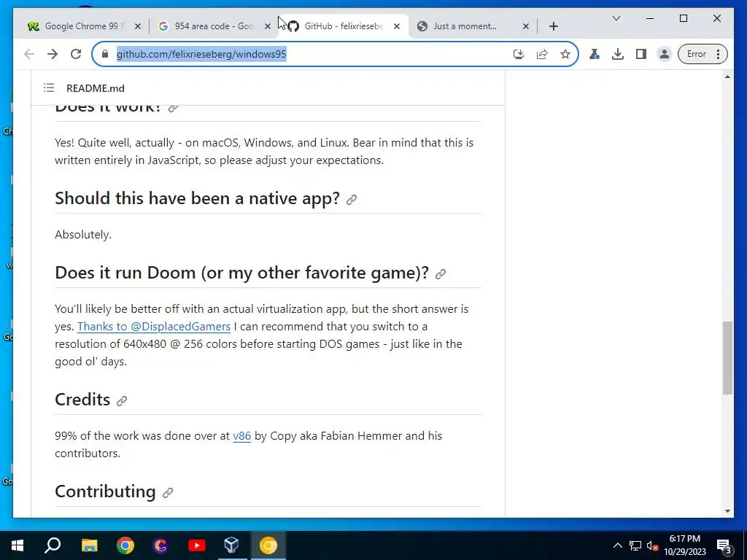Open the taskbar clock and date
Screen dimensions: 747x560
tap(685, 545)
